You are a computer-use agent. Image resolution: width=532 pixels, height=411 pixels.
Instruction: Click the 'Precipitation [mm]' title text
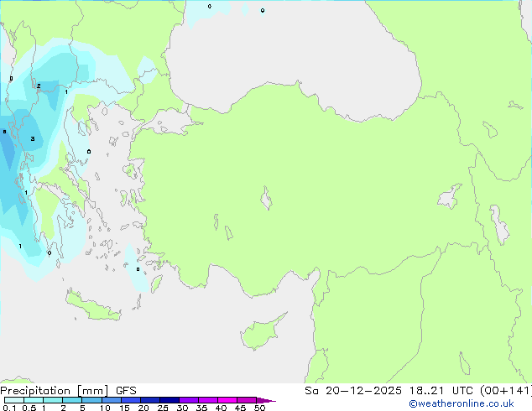click(55, 391)
